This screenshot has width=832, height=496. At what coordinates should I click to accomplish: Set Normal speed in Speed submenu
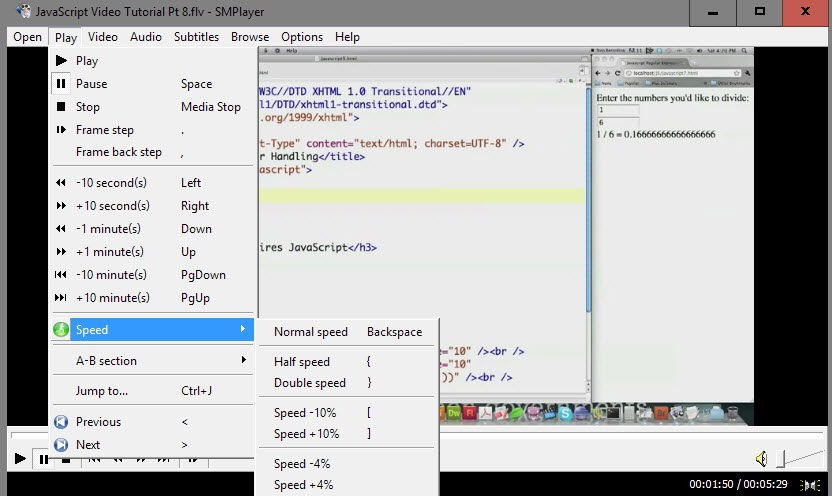[348, 332]
